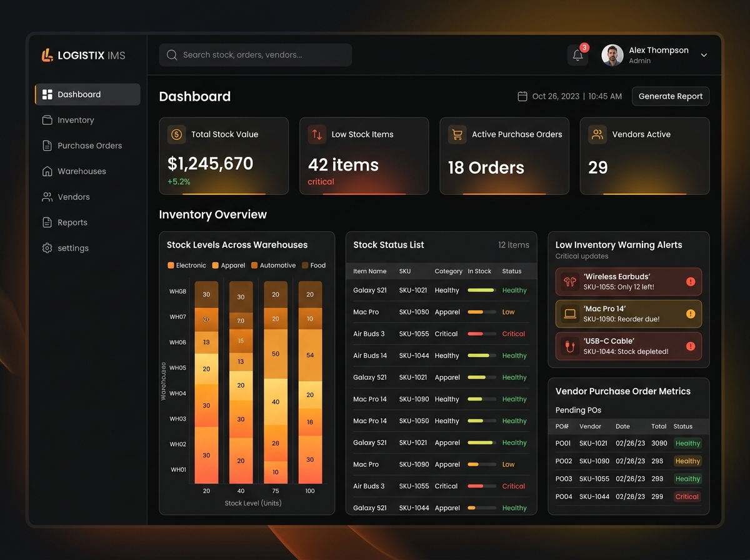Screen dimensions: 750x560
Task: Click the earbuds icon in Wireless Earbuds alert
Action: click(569, 281)
